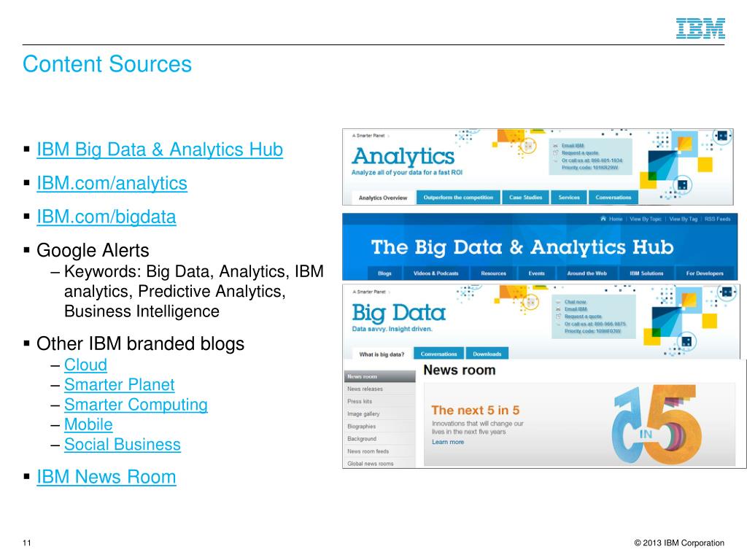The height and width of the screenshot is (560, 747).
Task: Visit the Smarter Planet blog link
Action: (x=120, y=385)
